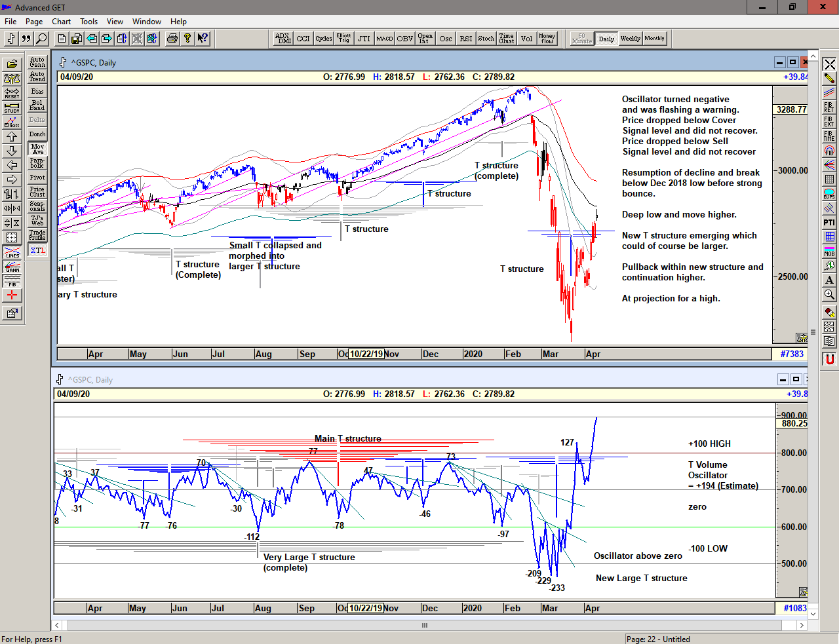
Task: Select the GANN lines tool
Action: click(x=12, y=267)
